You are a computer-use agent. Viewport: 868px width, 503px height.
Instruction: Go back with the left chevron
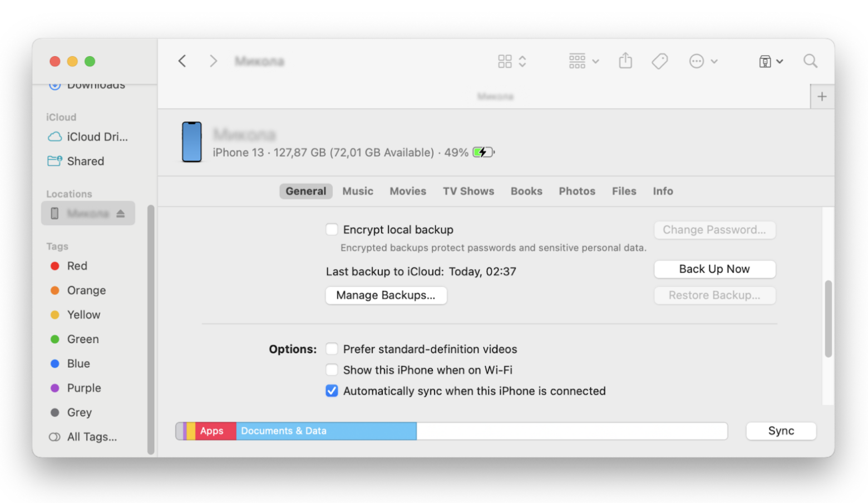pos(182,61)
